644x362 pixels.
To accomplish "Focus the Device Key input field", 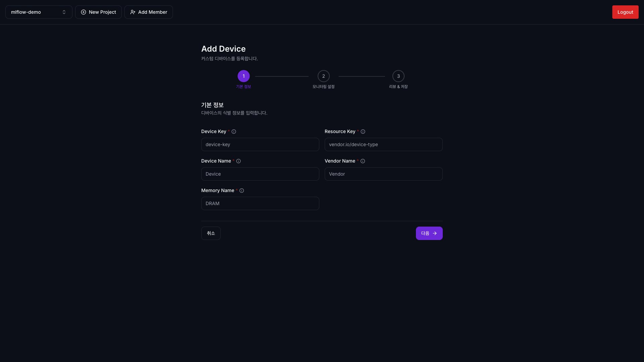I will coord(260,144).
